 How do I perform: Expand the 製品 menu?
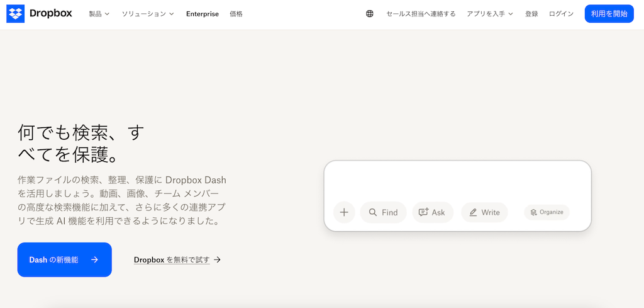coord(99,14)
